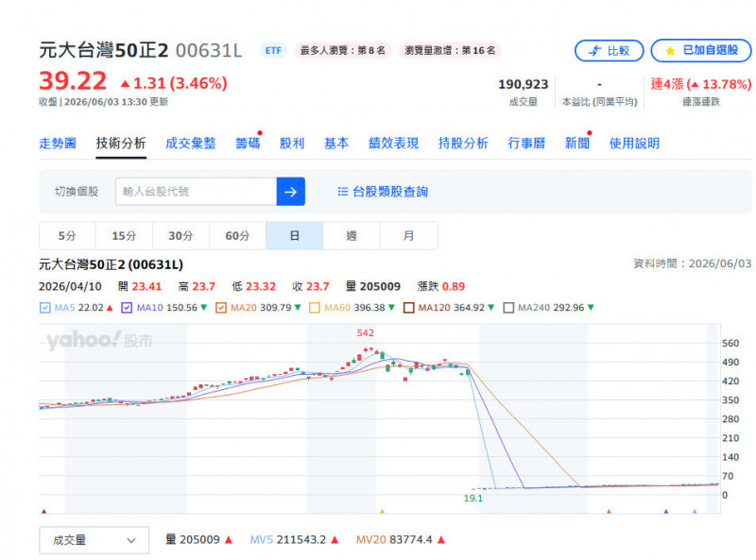This screenshot has width=756, height=560.
Task: Submit stock code with blue arrow button
Action: tap(290, 192)
